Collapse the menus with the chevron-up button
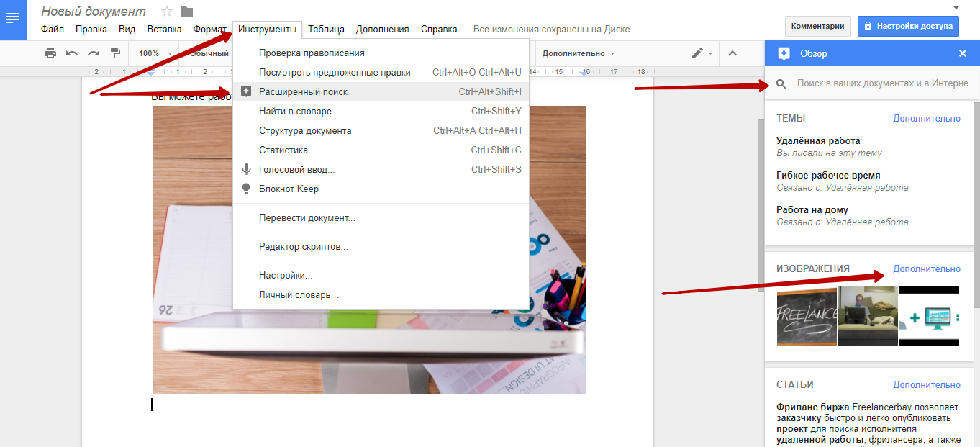The height and width of the screenshot is (447, 980). (x=732, y=53)
